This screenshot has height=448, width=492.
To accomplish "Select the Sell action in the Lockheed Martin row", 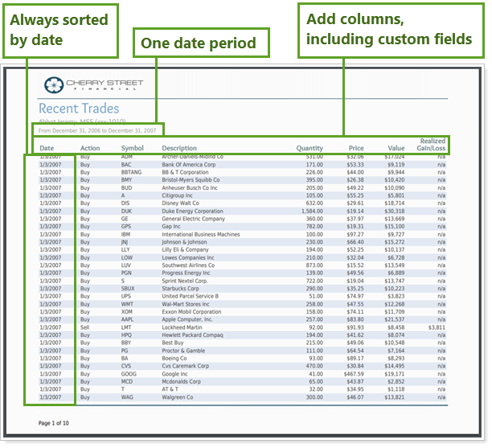I will (x=85, y=327).
